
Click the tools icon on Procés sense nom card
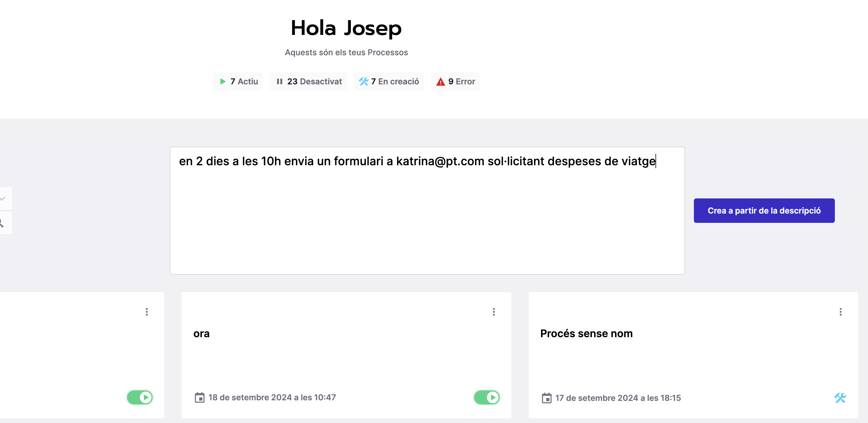[840, 398]
